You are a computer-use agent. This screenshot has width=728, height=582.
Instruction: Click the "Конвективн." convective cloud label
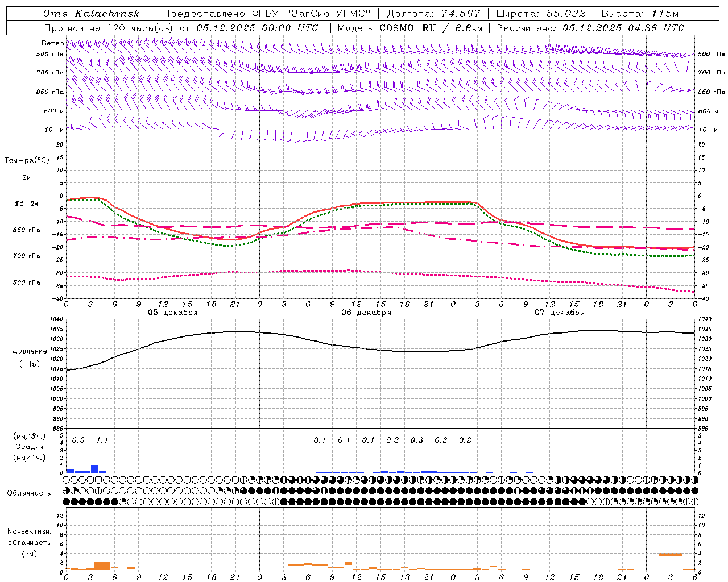[30, 531]
